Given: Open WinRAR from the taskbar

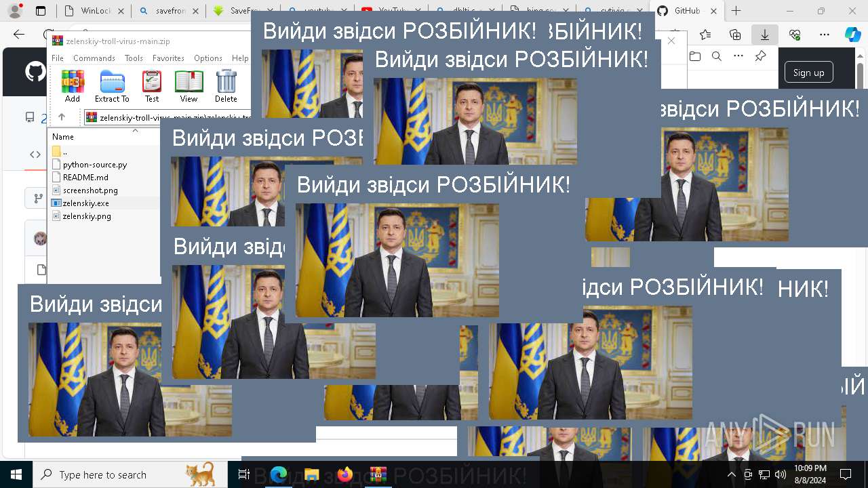Looking at the screenshot, I should [x=378, y=474].
